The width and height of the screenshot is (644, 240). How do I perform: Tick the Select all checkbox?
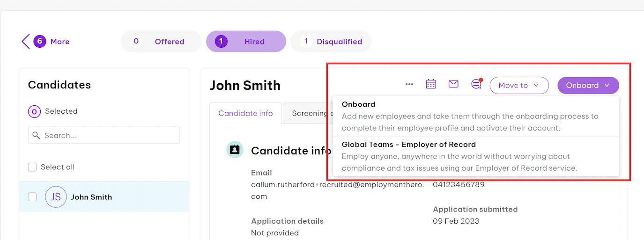coord(32,167)
